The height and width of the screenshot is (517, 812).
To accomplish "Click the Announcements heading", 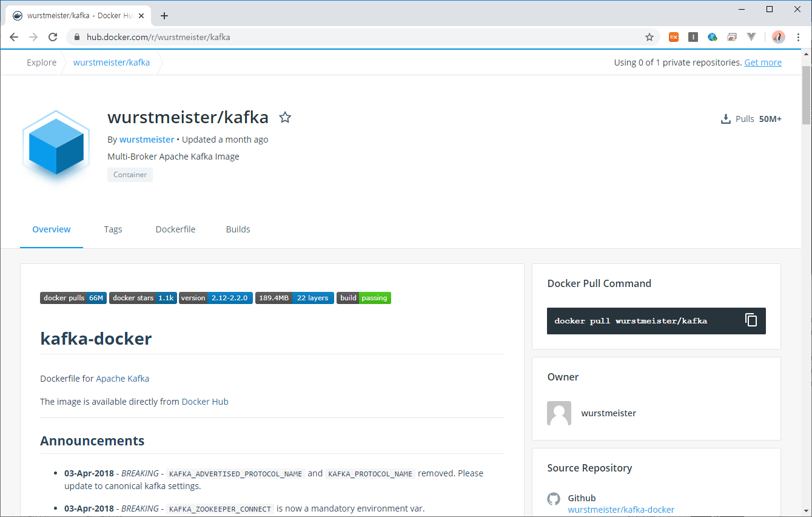I will pyautogui.click(x=92, y=441).
